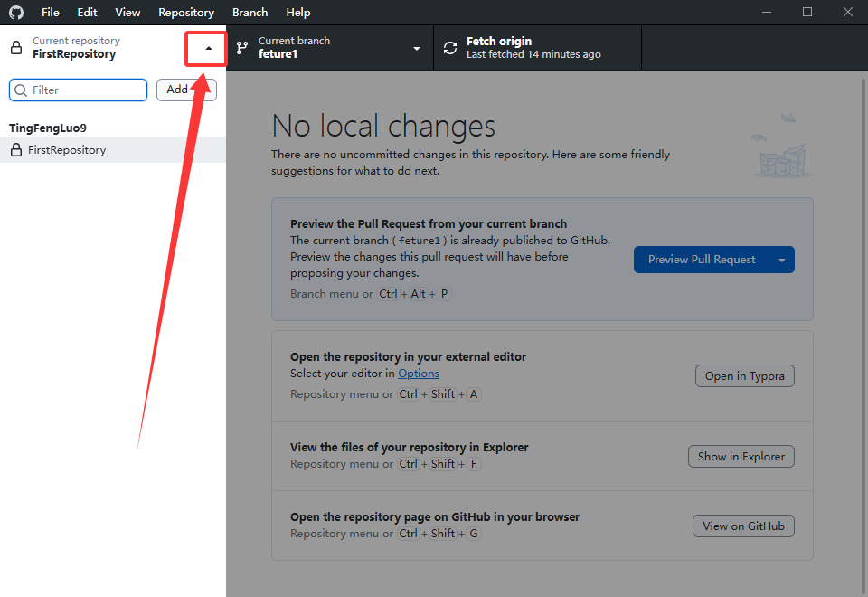Click the lock icon next to FirstRepository in list
Screen dimensions: 868x597
[x=16, y=150]
